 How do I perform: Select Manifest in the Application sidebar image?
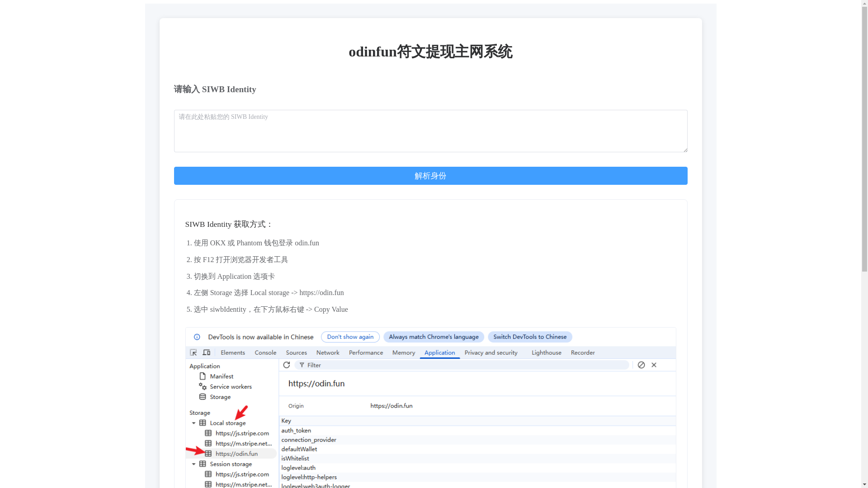tap(222, 376)
